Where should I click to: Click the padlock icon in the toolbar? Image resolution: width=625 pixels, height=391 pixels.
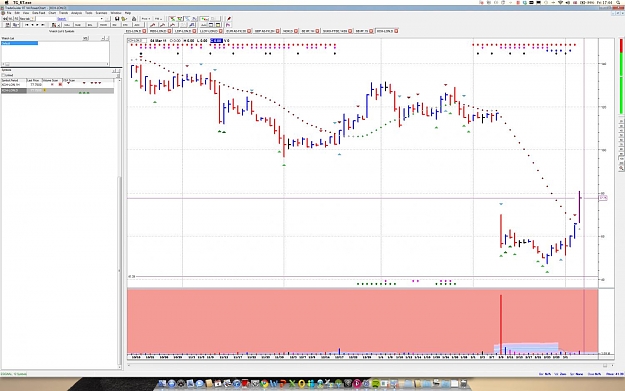click(x=134, y=19)
